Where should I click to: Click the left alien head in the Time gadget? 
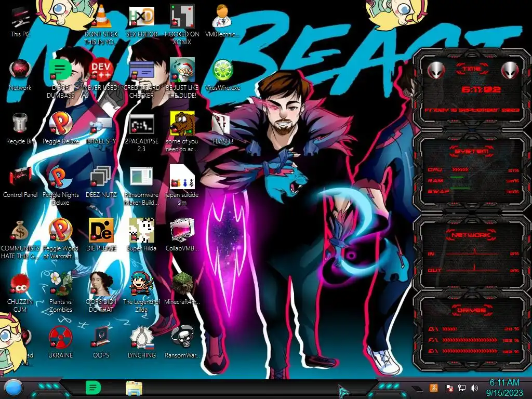point(436,70)
